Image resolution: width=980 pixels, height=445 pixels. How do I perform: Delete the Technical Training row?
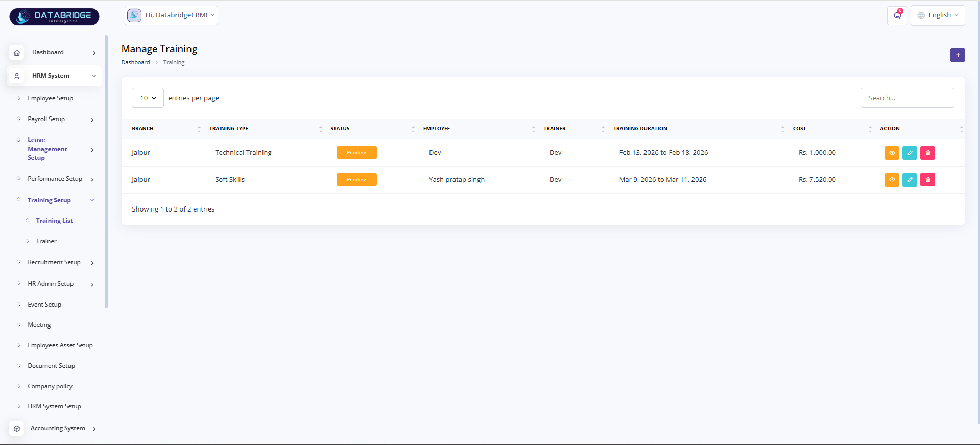tap(927, 153)
